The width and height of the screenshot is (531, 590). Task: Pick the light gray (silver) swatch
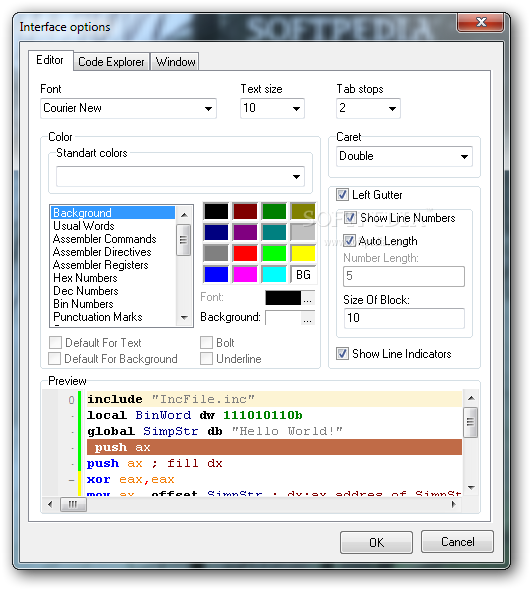303,232
